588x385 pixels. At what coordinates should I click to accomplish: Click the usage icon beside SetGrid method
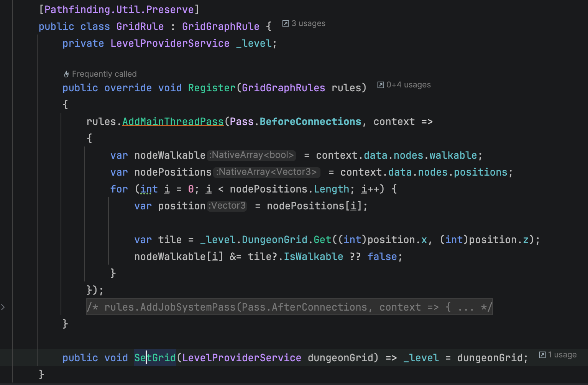(542, 355)
